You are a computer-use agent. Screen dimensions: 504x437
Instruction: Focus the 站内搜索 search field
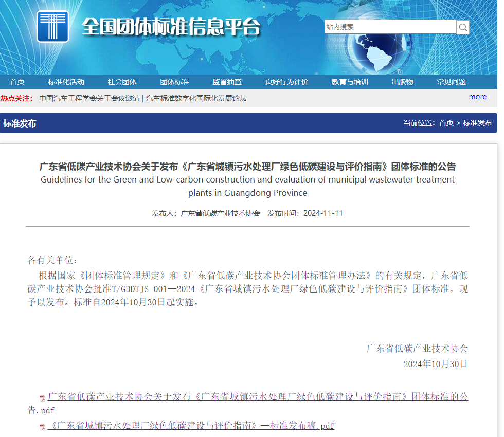point(390,27)
